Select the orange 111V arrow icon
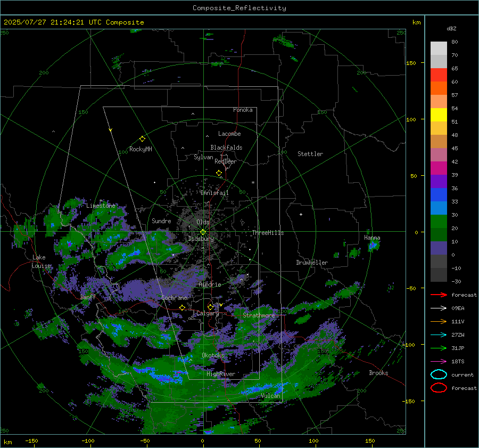The height and width of the screenshot is (448, 479). (x=439, y=321)
